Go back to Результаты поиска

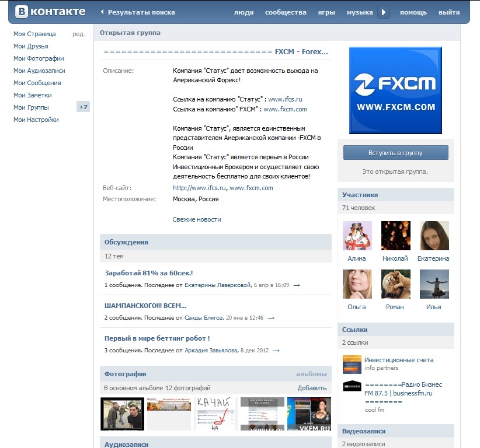138,12
